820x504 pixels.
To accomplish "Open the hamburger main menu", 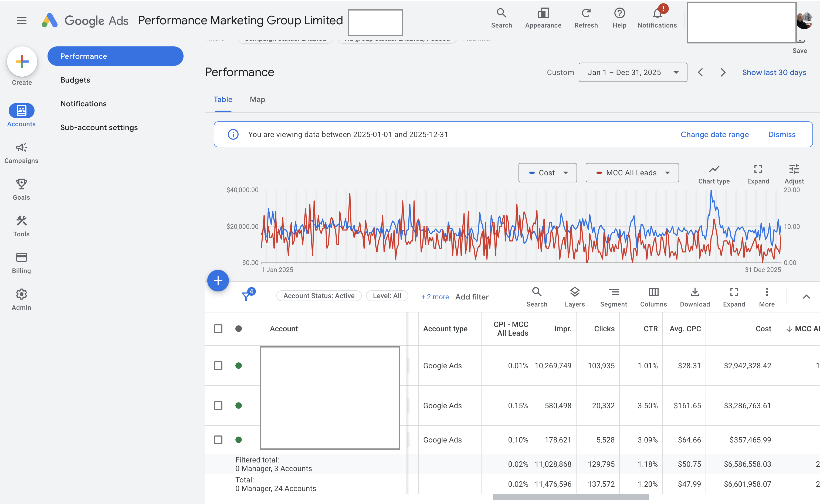I will click(21, 20).
